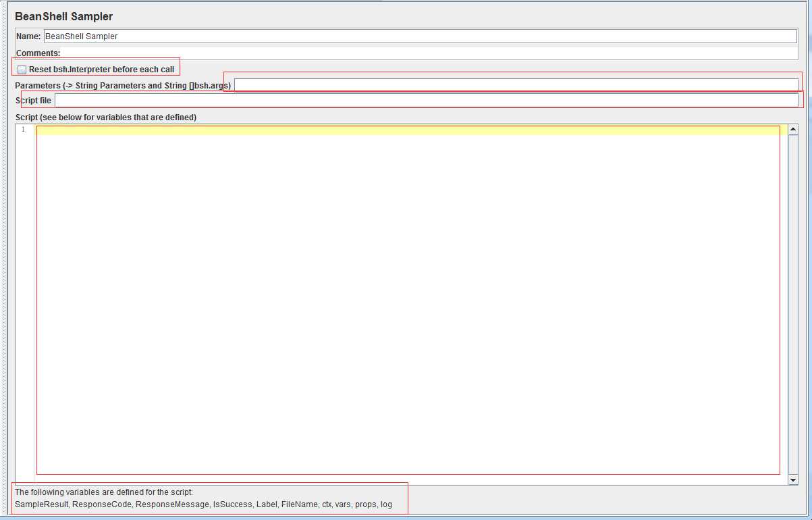The height and width of the screenshot is (520, 812).
Task: Click the Name field containing BeanShell Sampler
Action: (x=421, y=36)
